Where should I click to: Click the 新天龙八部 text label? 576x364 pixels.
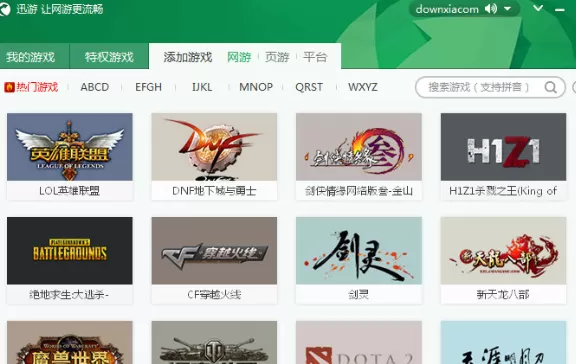tap(503, 295)
